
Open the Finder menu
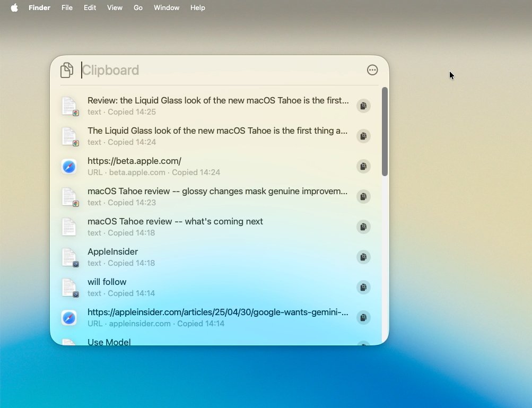39,8
